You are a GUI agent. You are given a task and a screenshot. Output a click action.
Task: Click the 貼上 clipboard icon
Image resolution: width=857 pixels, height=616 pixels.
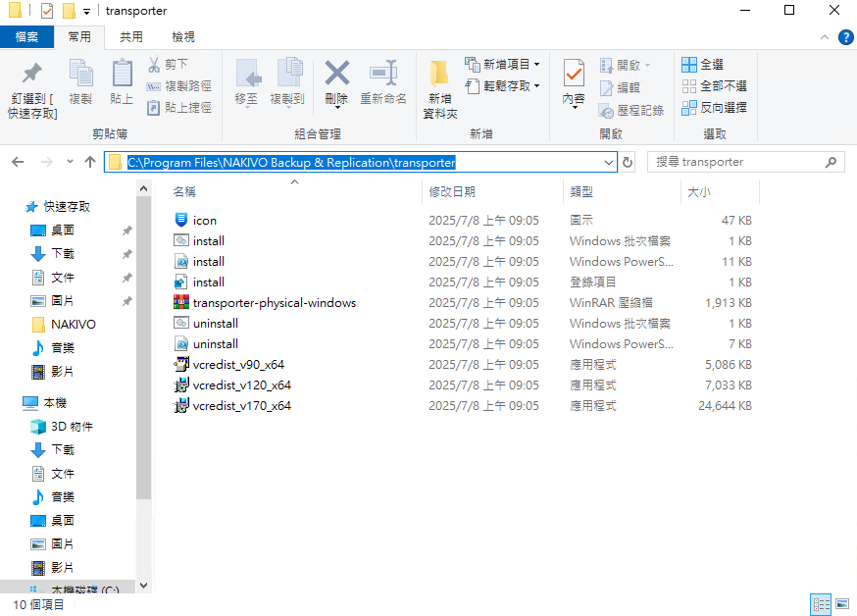click(122, 74)
